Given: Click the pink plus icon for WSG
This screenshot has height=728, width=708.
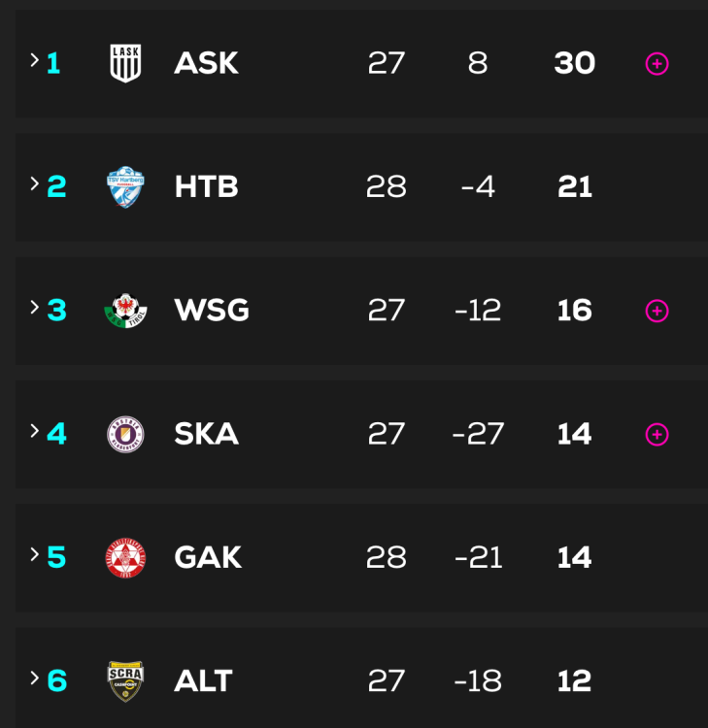Looking at the screenshot, I should pyautogui.click(x=657, y=311).
